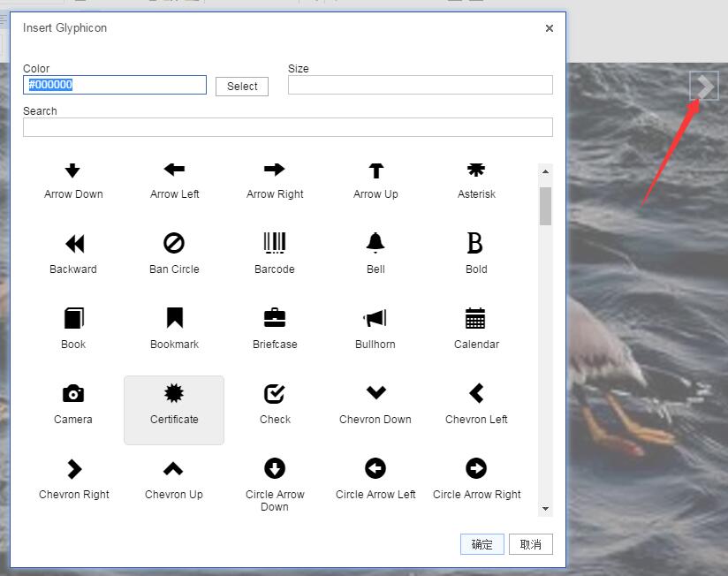The height and width of the screenshot is (576, 728).
Task: Select the Check glyphicon
Action: (275, 406)
